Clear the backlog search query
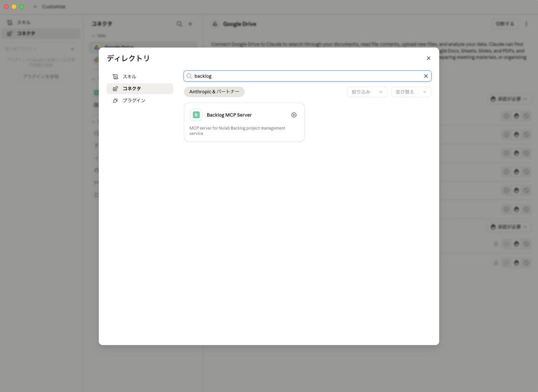 426,76
